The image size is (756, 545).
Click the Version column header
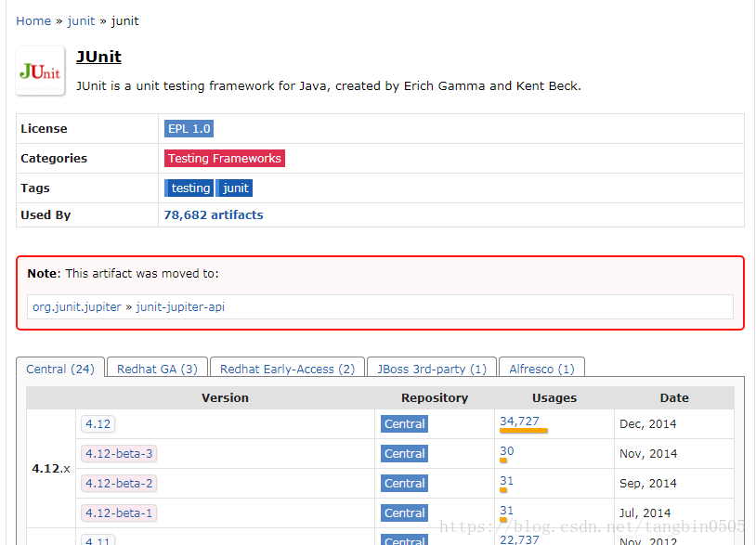[x=225, y=398]
